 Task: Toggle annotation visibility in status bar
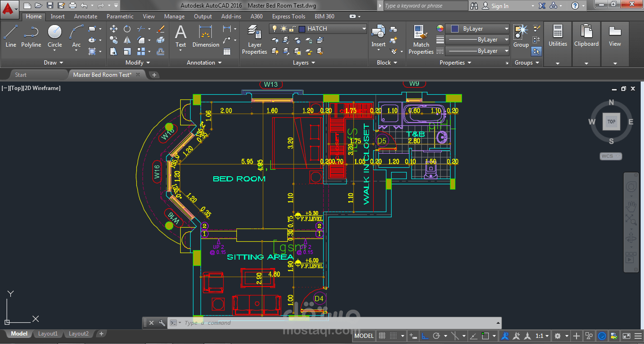505,336
